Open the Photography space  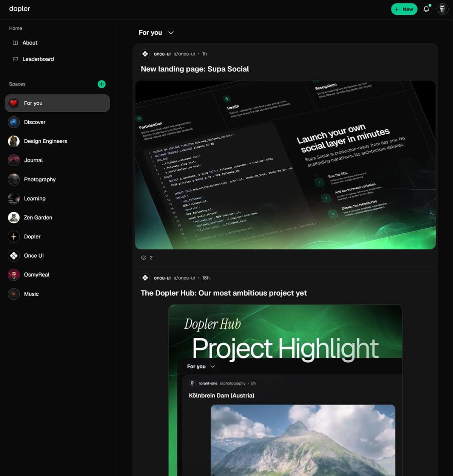pyautogui.click(x=40, y=179)
